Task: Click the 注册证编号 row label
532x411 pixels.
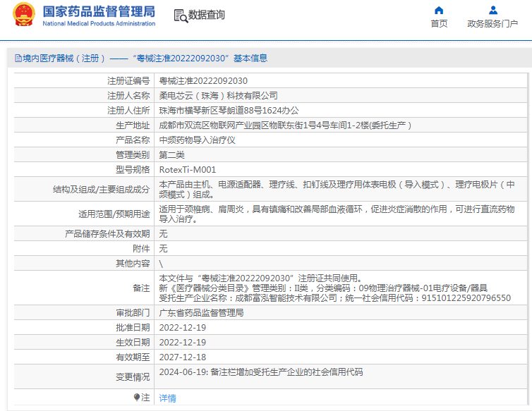Action: tap(128, 80)
